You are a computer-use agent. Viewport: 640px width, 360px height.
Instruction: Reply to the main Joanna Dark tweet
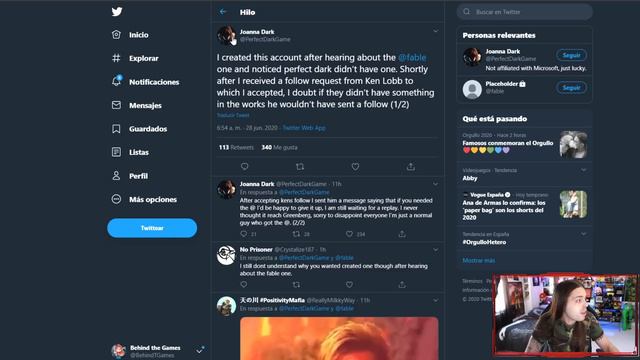click(x=244, y=167)
